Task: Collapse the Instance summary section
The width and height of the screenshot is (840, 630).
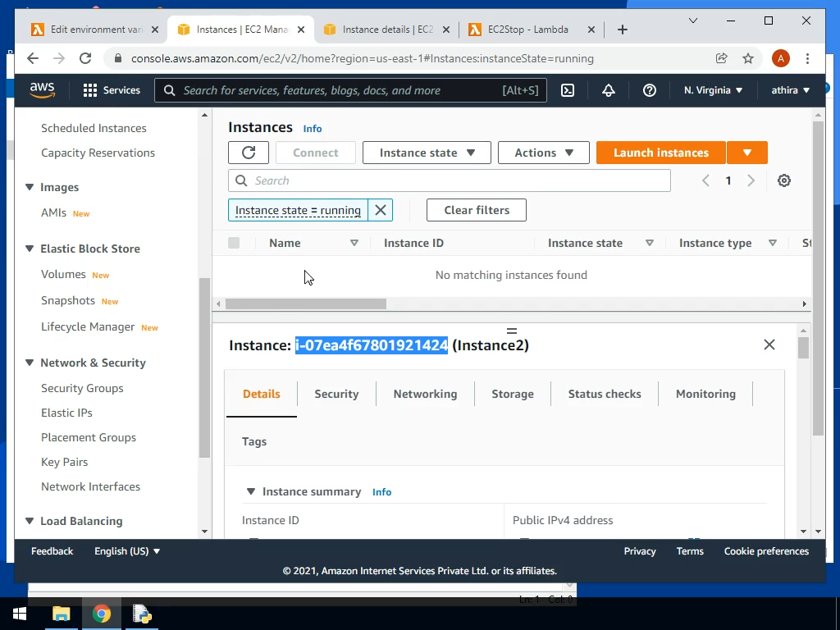Action: [x=250, y=491]
